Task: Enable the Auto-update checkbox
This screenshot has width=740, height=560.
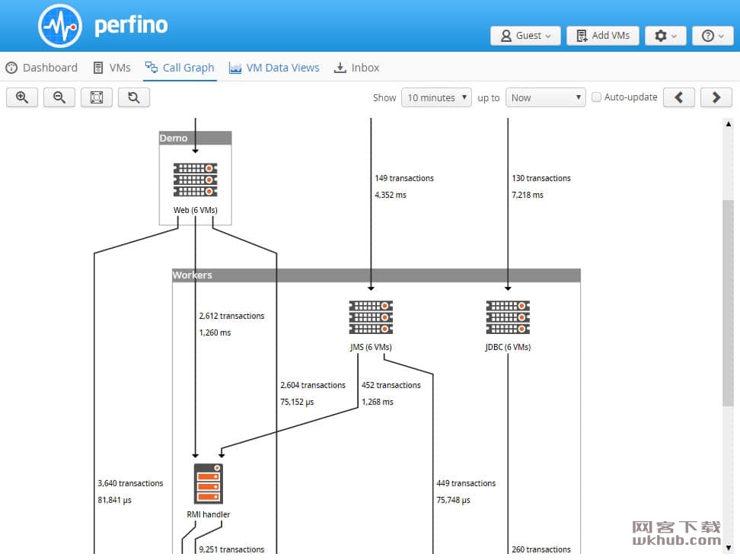Action: 597,97
